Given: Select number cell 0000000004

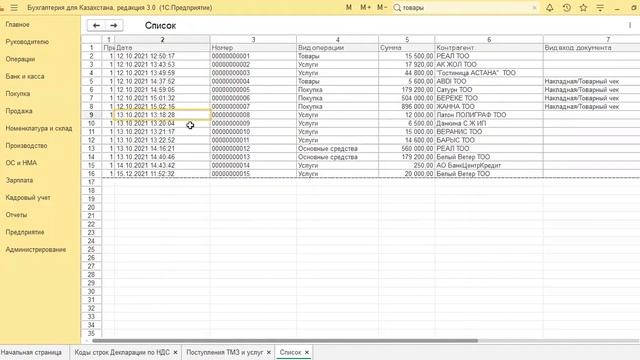Looking at the screenshot, I should pos(253,81).
